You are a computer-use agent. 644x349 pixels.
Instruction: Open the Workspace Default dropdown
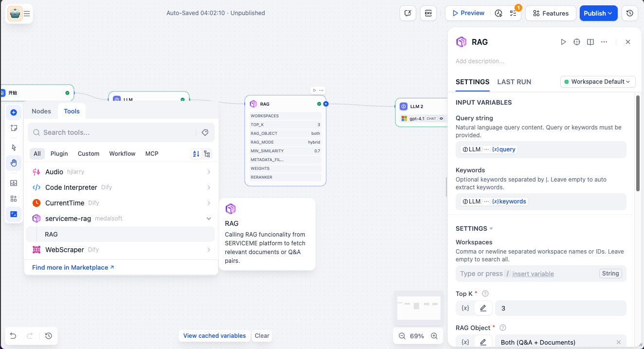click(598, 82)
